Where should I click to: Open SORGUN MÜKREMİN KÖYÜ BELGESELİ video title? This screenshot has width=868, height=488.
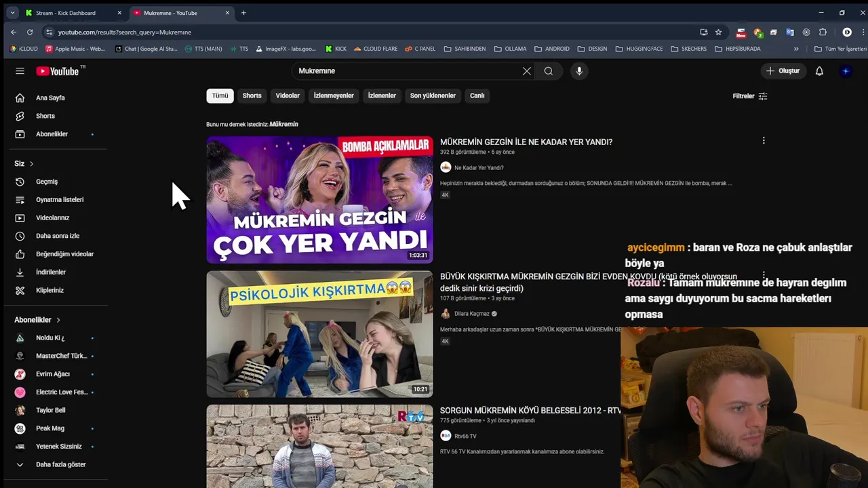[530, 411]
